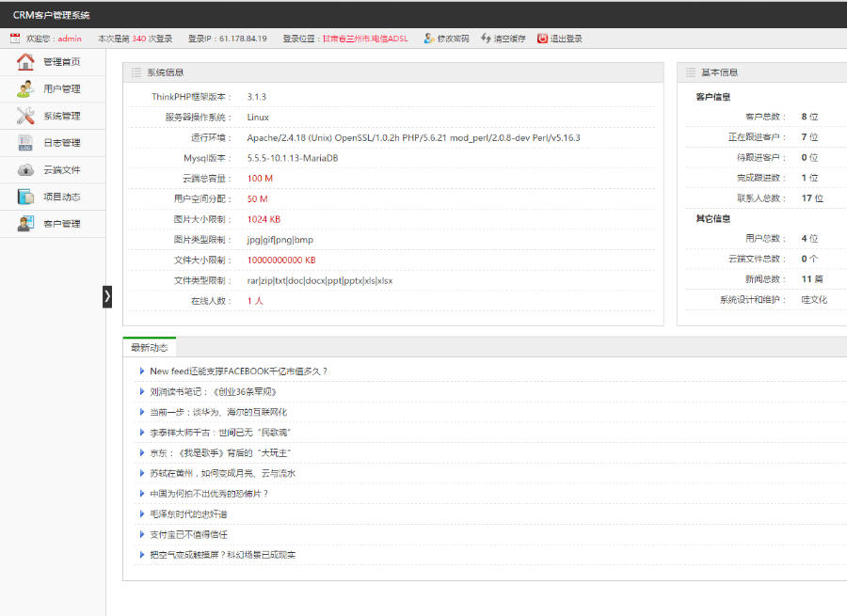Open the 系统管理 menu item
Image resolution: width=847 pixels, height=616 pixels.
click(53, 116)
